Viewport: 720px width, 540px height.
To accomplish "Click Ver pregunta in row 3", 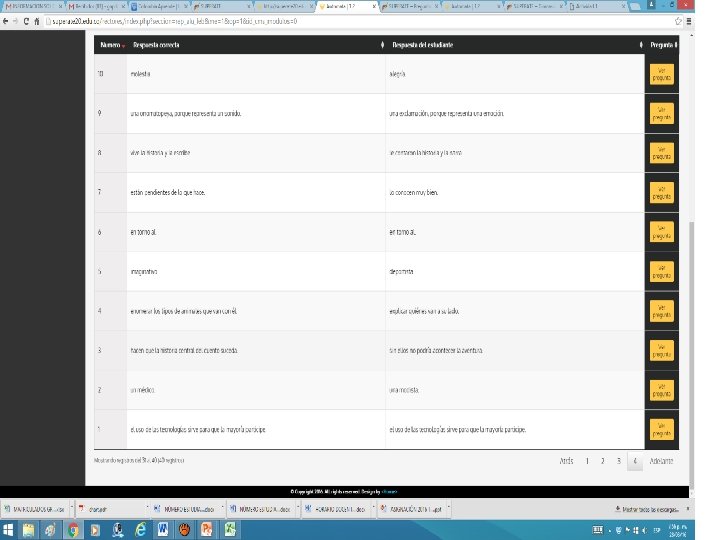I will (662, 350).
